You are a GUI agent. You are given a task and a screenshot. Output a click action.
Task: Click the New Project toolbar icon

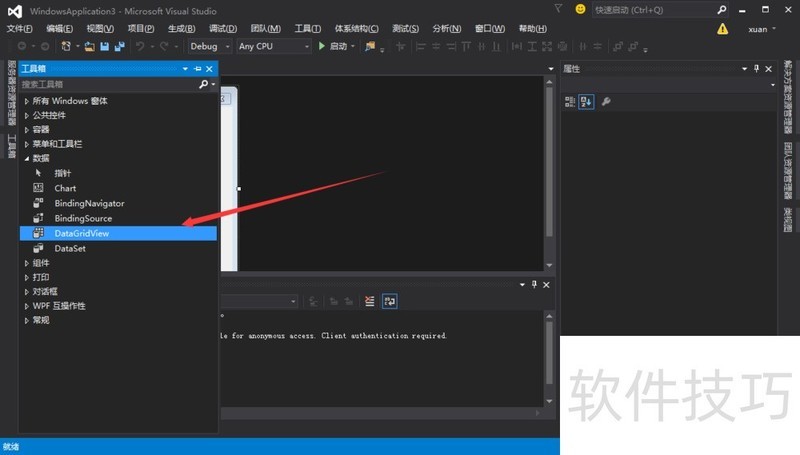pyautogui.click(x=66, y=46)
